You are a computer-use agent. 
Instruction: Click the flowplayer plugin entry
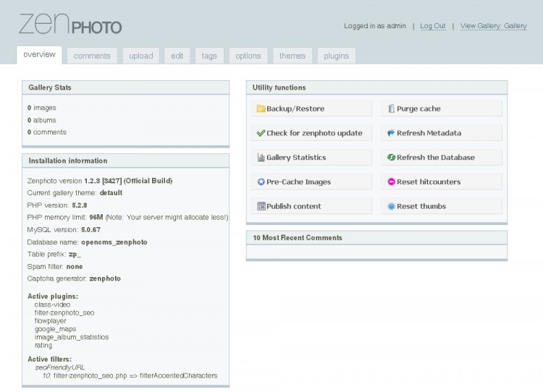50,320
